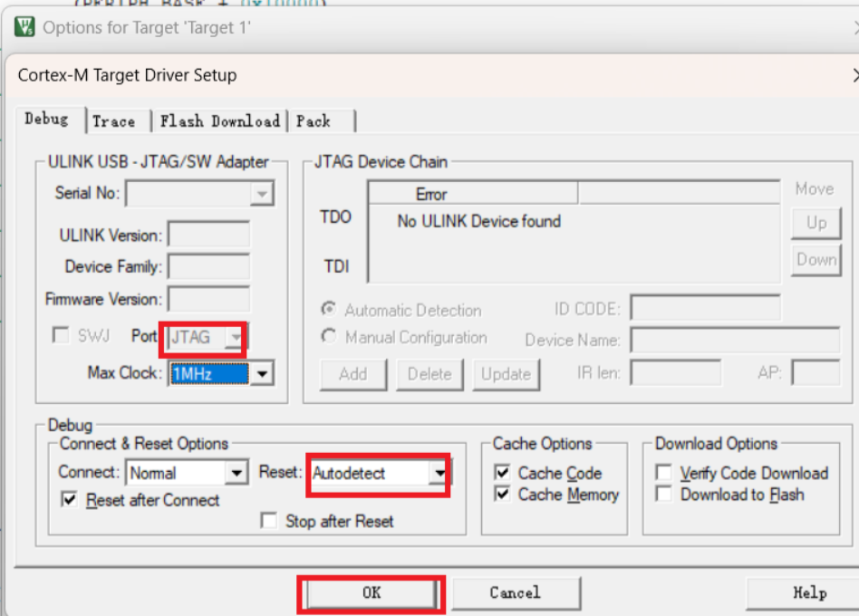Click the Device Family field

[x=208, y=266]
